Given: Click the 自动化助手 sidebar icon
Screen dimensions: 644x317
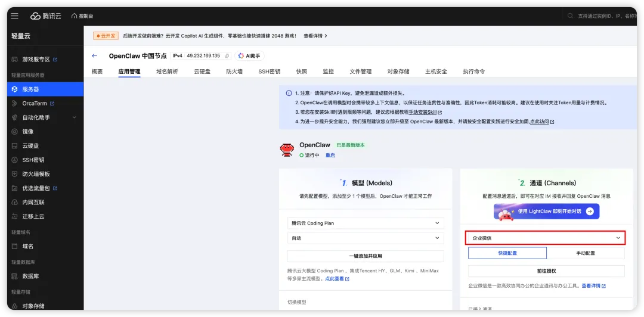Looking at the screenshot, I should [14, 117].
